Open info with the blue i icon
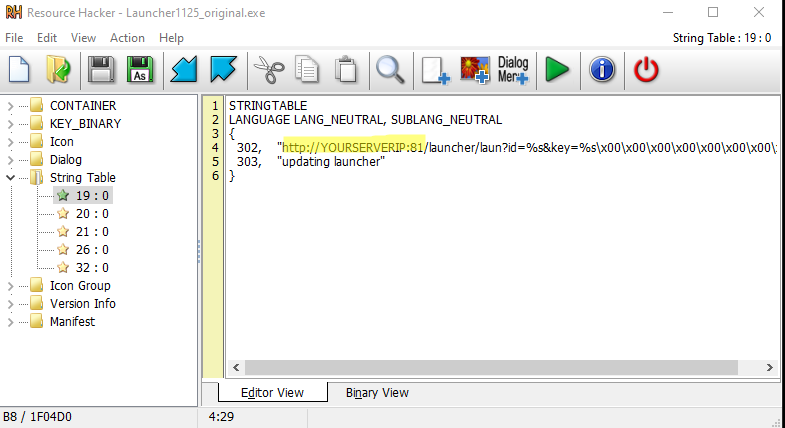Viewport: 785px width, 428px height. click(x=602, y=70)
